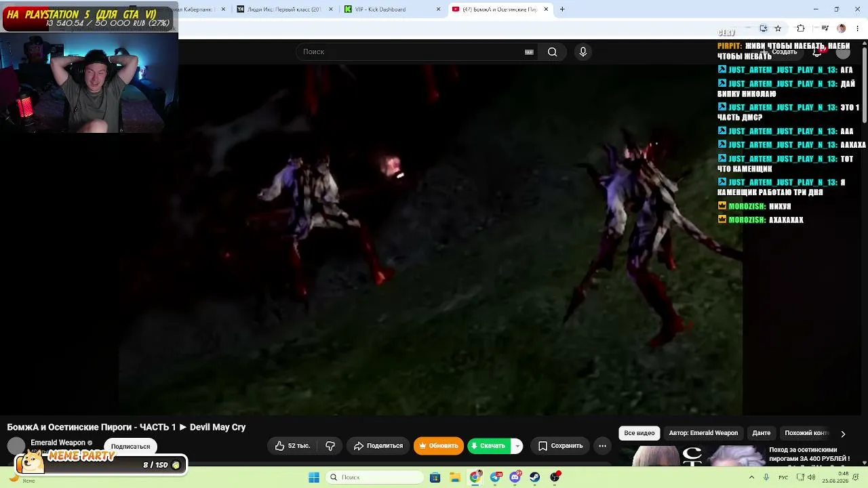Screen dimensions: 868x488
Task: Dislike the video
Action: coord(330,446)
